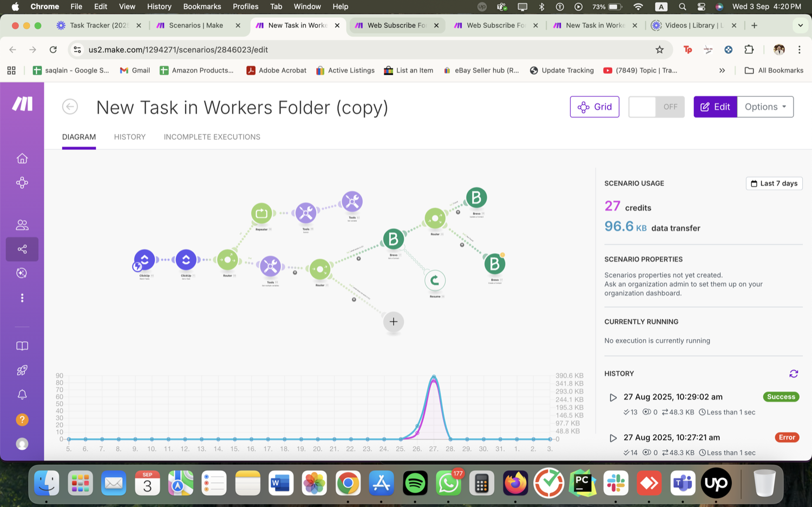Expand the Options dropdown

coord(765,107)
